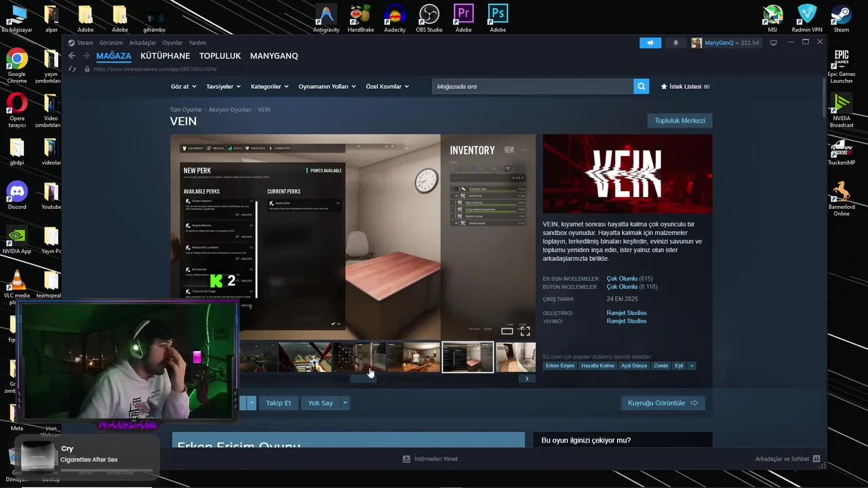Click Kuyruğu Görüntüle button
Screen dimensions: 868x488
[x=663, y=403]
